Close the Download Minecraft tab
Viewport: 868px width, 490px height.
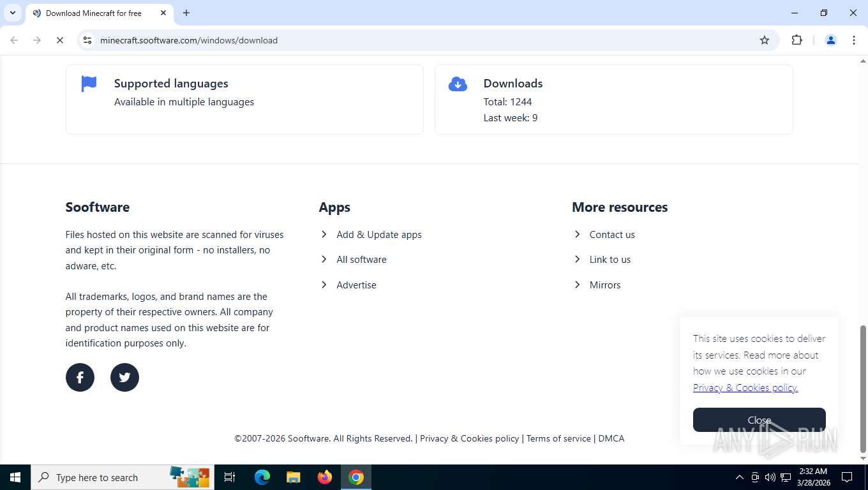163,13
